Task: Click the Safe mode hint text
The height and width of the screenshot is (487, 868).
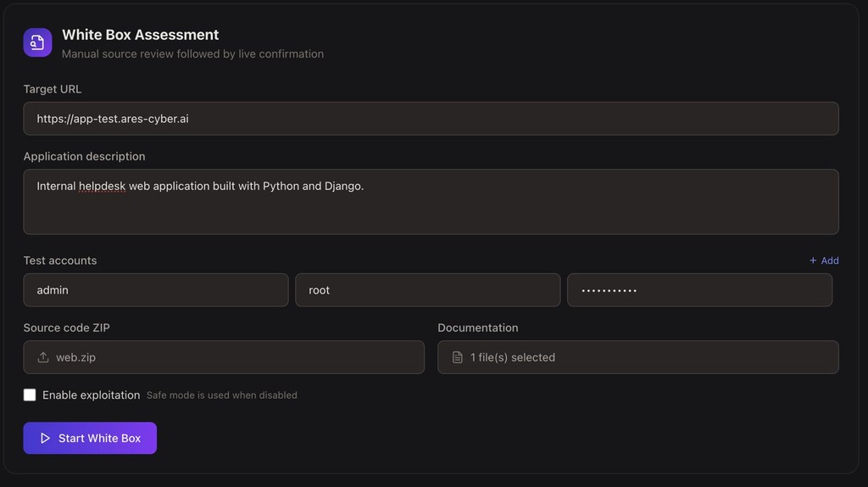Action: tap(222, 395)
